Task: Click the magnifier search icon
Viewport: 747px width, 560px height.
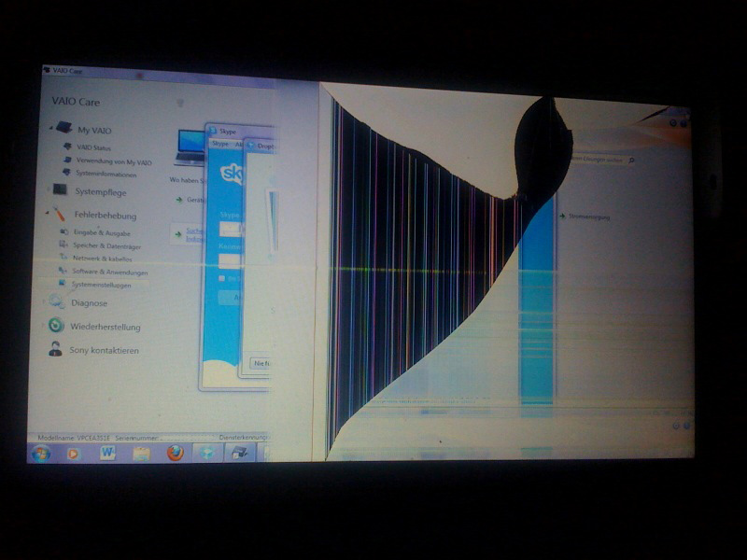Action: tap(632, 160)
